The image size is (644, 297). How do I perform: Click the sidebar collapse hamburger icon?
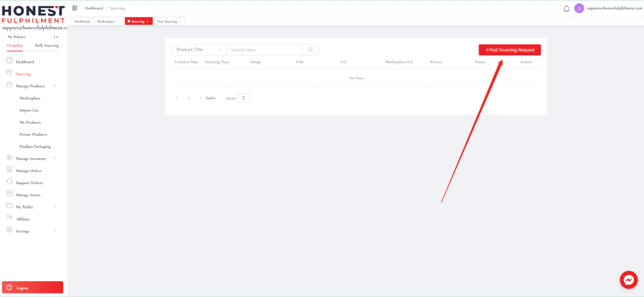pos(75,8)
